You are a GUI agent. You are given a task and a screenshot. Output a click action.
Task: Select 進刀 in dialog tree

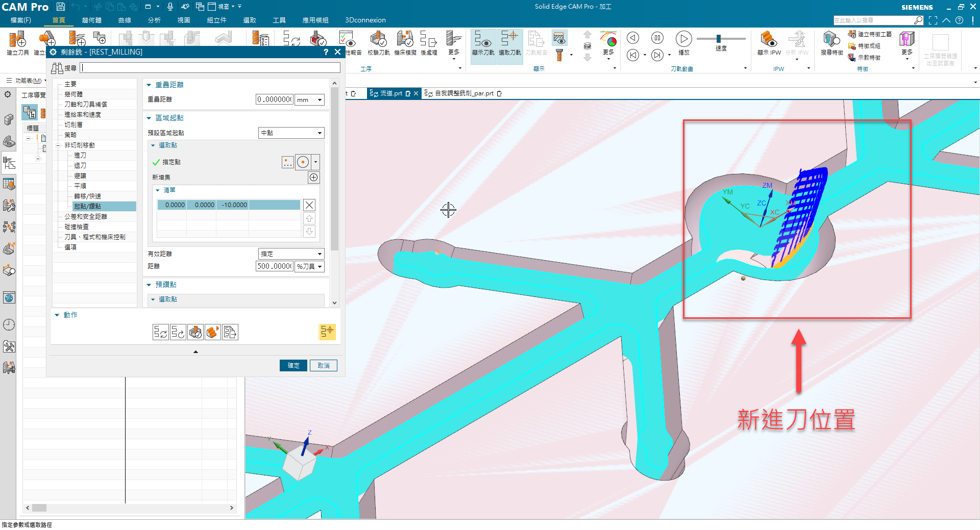tap(80, 156)
